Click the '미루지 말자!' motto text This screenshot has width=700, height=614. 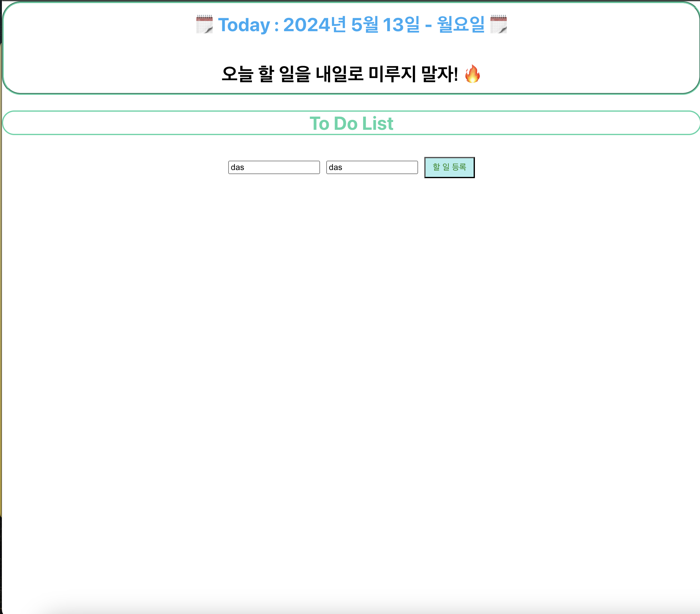tap(413, 74)
